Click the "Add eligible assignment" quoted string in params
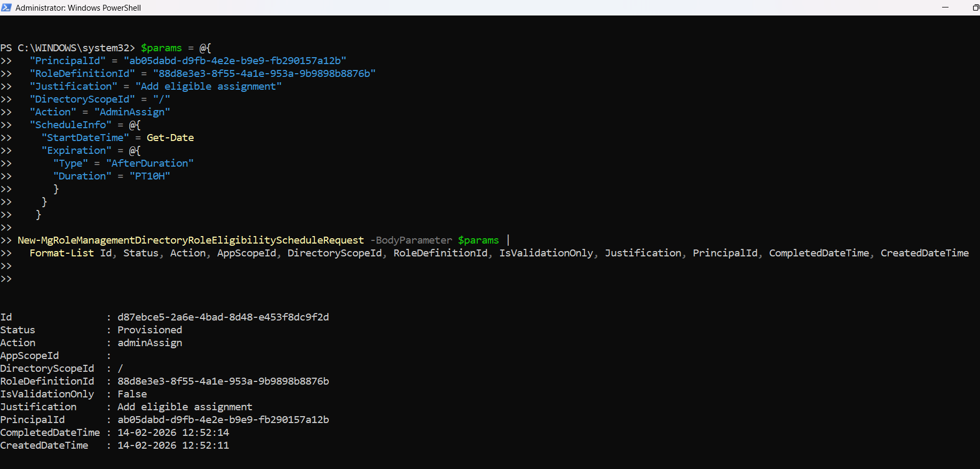The width and height of the screenshot is (980, 469). pos(208,87)
